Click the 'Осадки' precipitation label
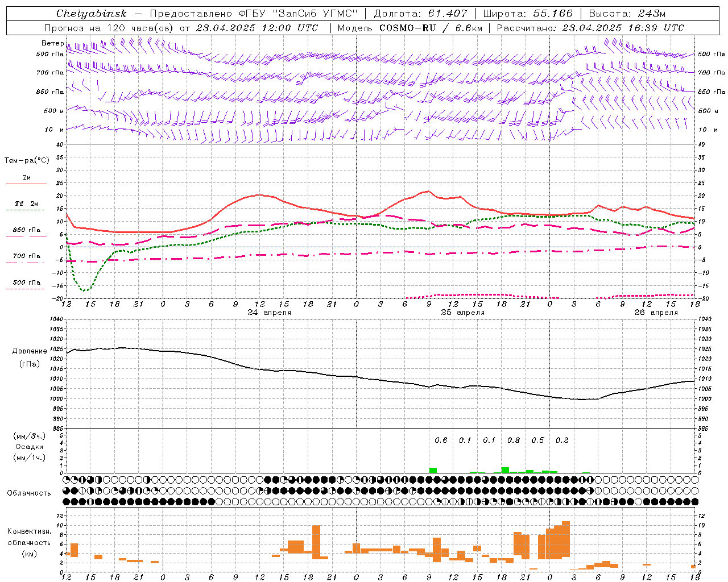Image resolution: width=728 pixels, height=582 pixels. [30, 447]
